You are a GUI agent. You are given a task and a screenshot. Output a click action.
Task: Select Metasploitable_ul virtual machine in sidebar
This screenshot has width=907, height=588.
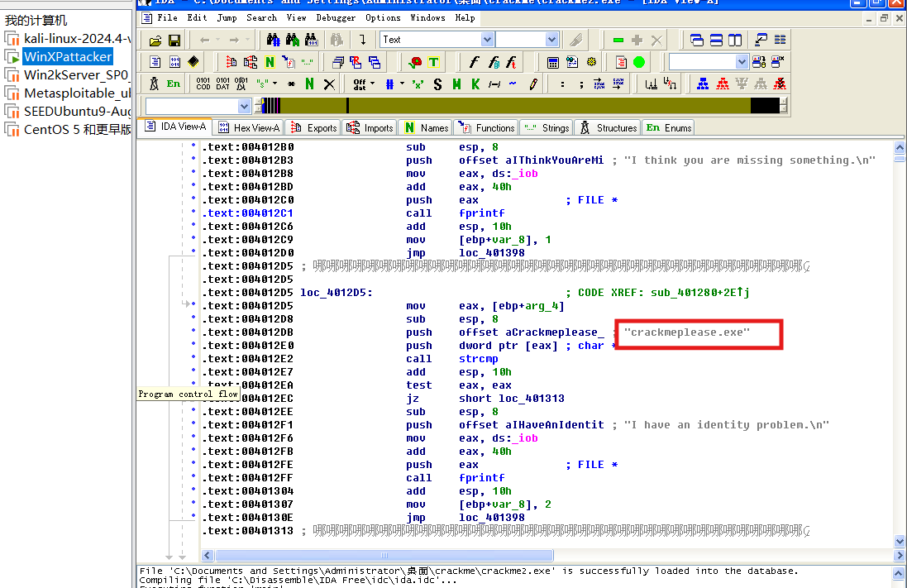point(67,93)
